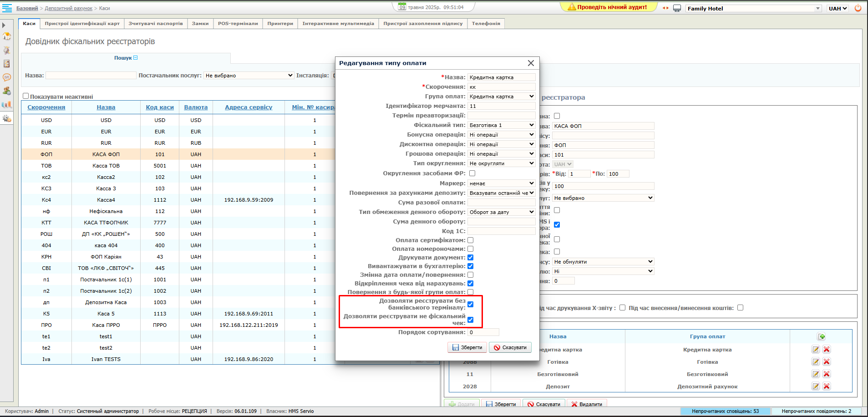This screenshot has width=868, height=417.
Task: Uncheck the Друкувати документ checkbox
Action: [471, 258]
